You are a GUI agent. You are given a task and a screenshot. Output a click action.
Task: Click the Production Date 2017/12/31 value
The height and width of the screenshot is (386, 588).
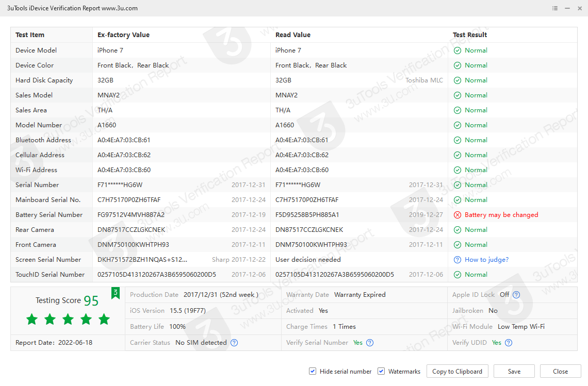(x=221, y=295)
